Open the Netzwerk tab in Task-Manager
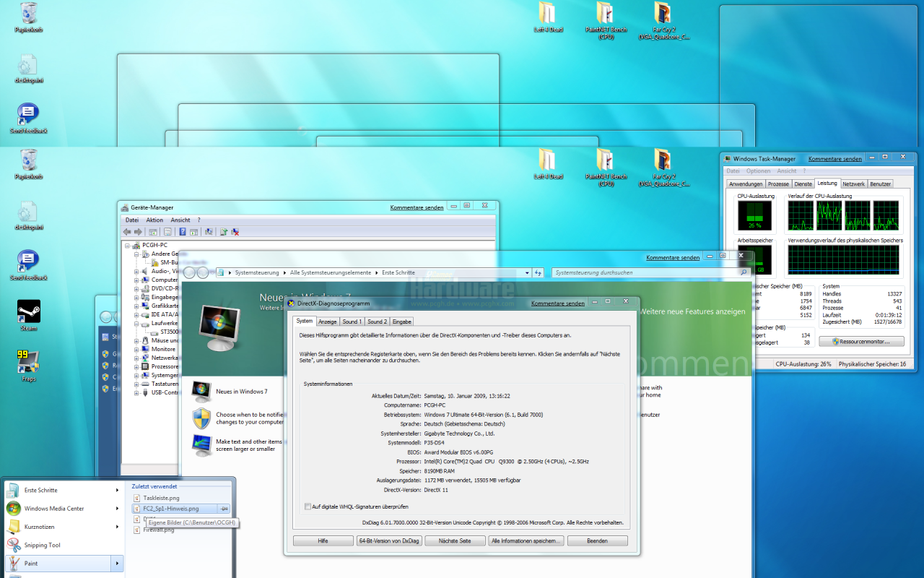The image size is (924, 578). [x=853, y=184]
